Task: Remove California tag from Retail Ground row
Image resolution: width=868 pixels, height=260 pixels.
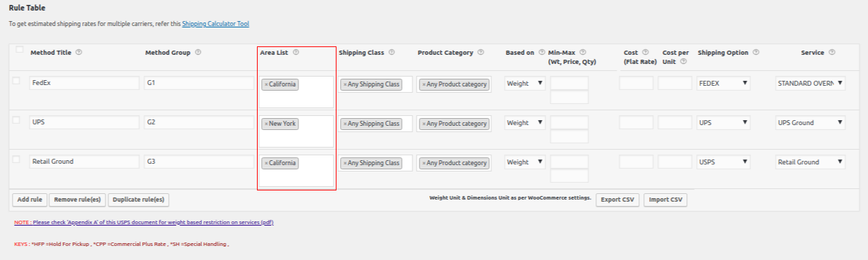Action: click(x=265, y=163)
